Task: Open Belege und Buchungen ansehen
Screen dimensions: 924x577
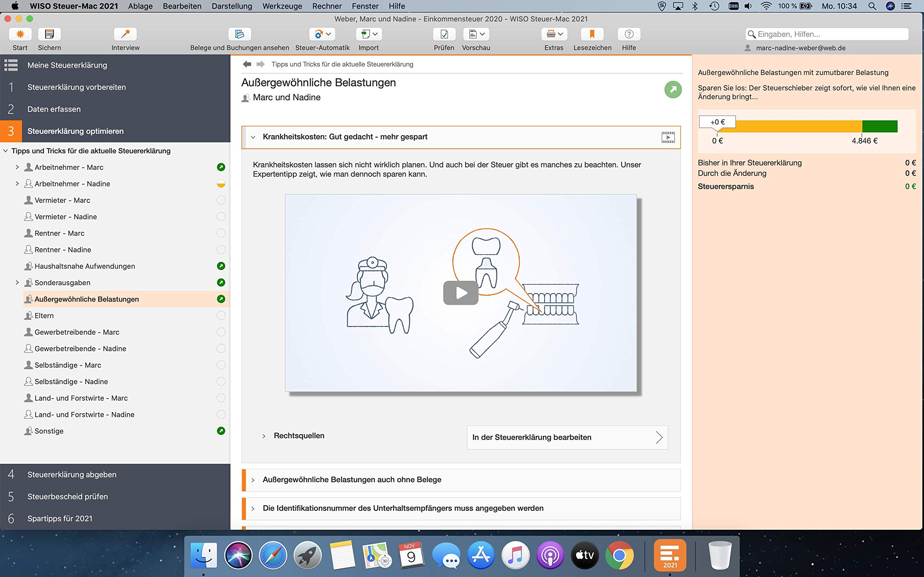Action: 239,34
